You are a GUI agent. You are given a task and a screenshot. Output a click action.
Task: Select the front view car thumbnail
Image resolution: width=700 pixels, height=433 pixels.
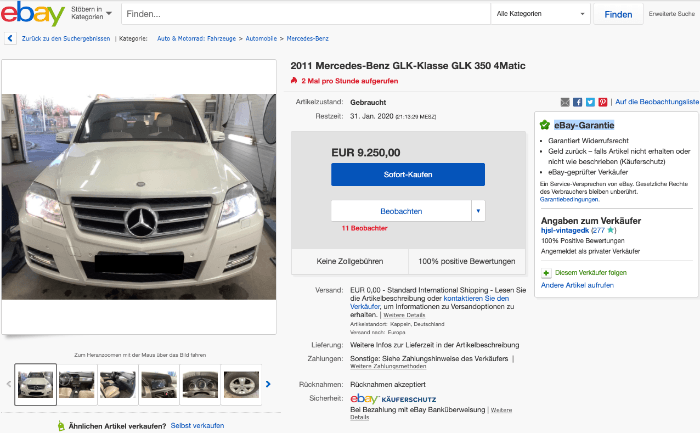click(36, 384)
